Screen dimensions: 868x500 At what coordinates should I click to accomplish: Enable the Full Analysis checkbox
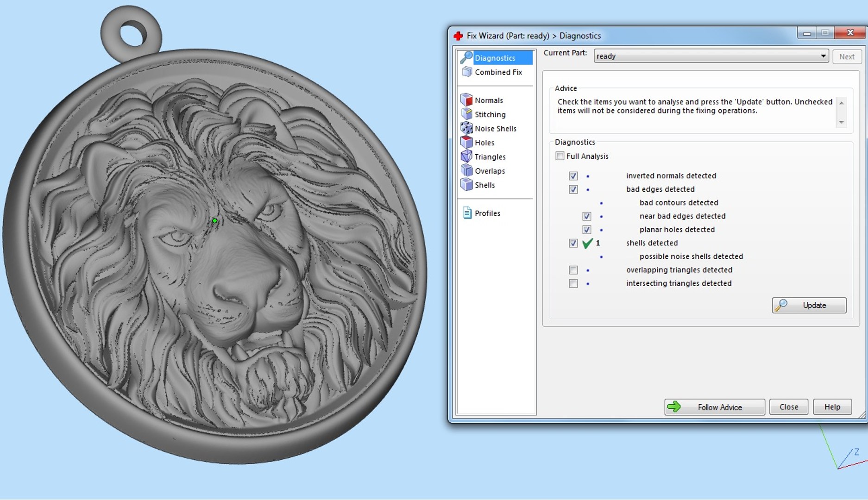560,156
